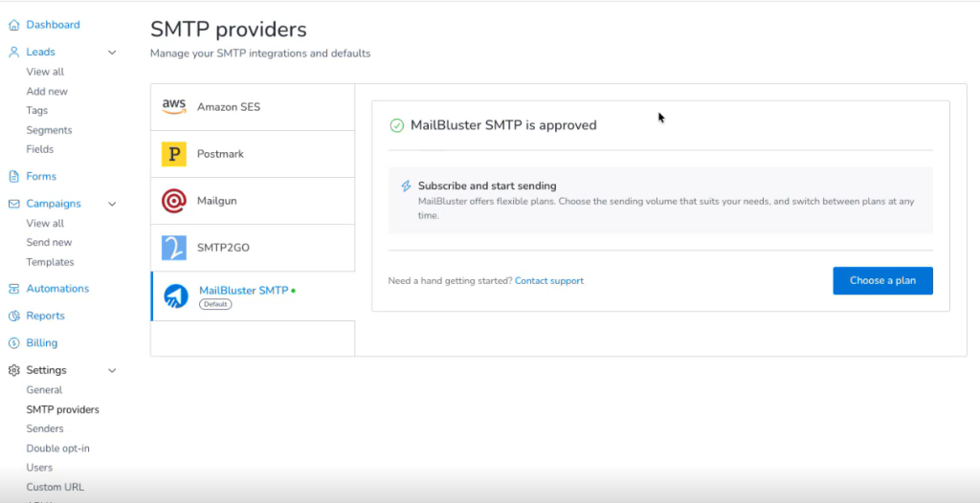Click the green status dot beside MailBluster SMTP
This screenshot has height=503, width=980.
[x=293, y=291]
